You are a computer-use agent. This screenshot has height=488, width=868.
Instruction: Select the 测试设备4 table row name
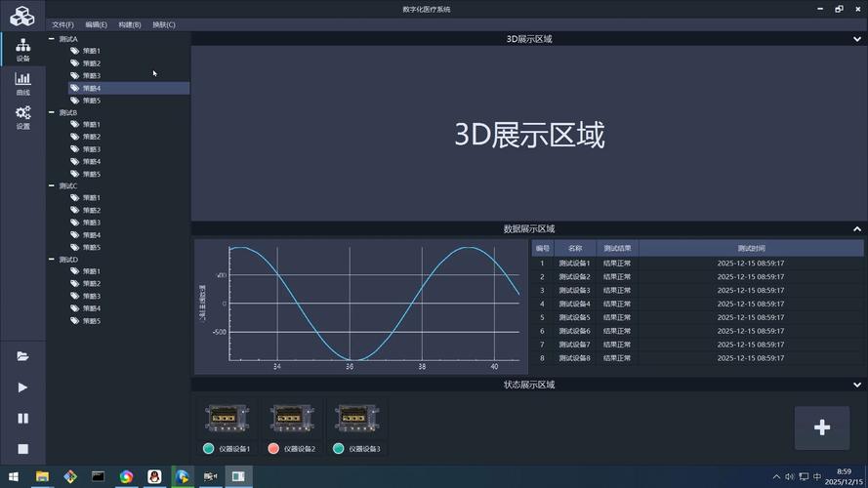pyautogui.click(x=574, y=304)
